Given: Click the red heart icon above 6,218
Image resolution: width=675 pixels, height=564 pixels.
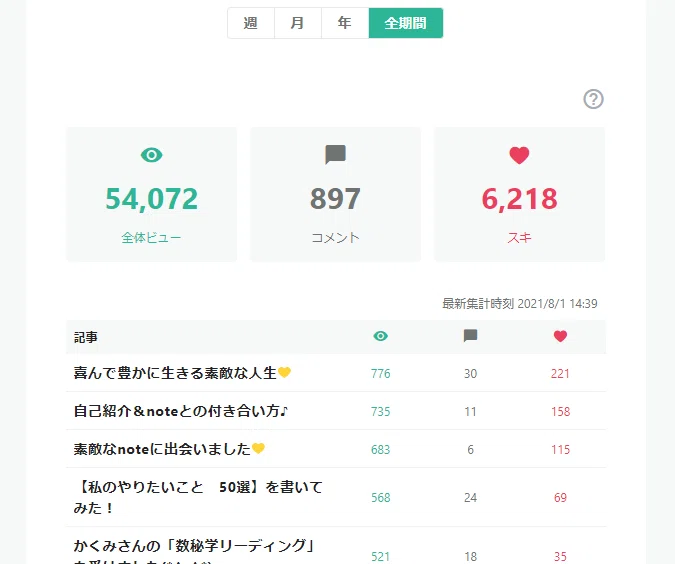Looking at the screenshot, I should point(519,155).
